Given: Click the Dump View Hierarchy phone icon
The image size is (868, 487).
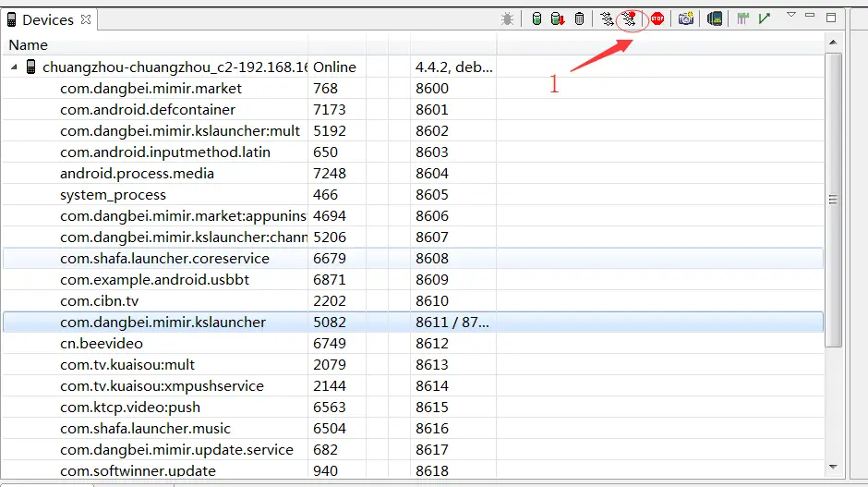Looking at the screenshot, I should [715, 19].
